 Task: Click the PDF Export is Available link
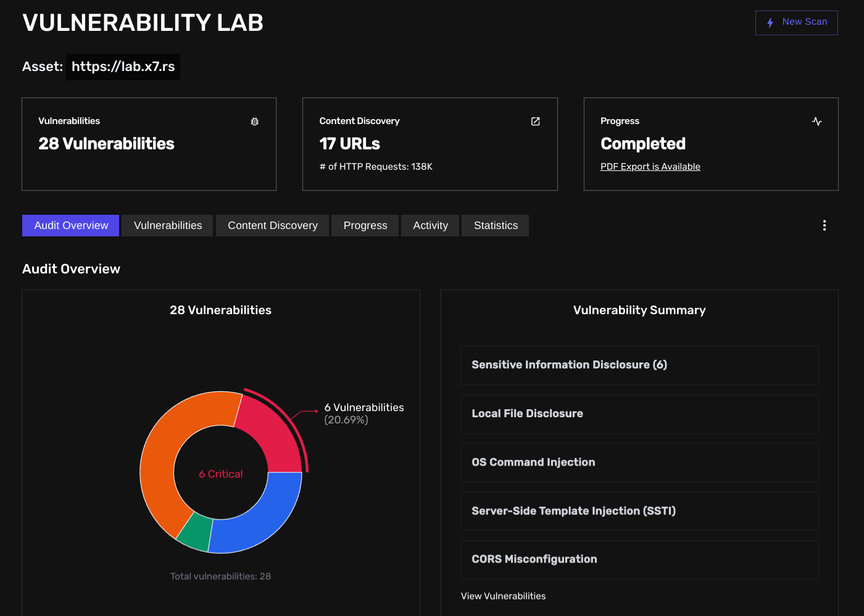point(650,167)
